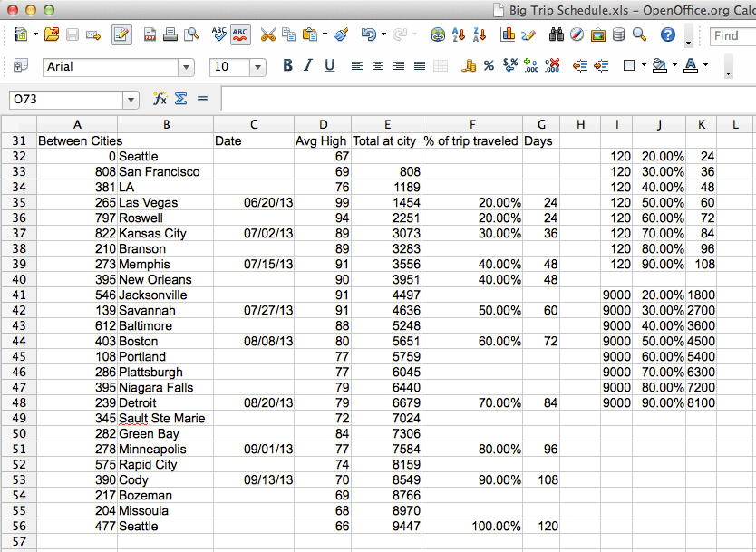Print the file directly
756x552 pixels.
tap(170, 34)
